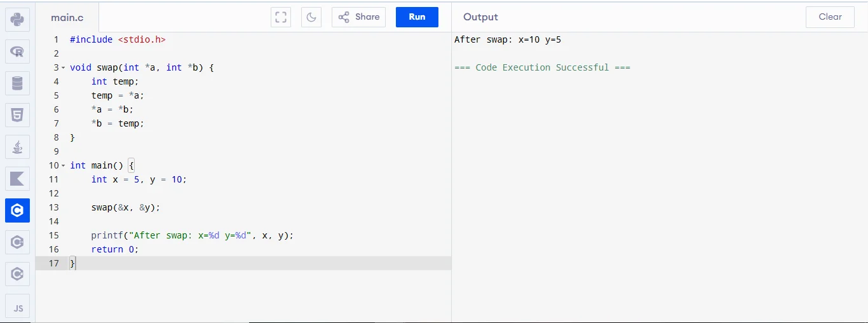Toggle dark mode with moon icon
This screenshot has width=868, height=323.
click(311, 17)
